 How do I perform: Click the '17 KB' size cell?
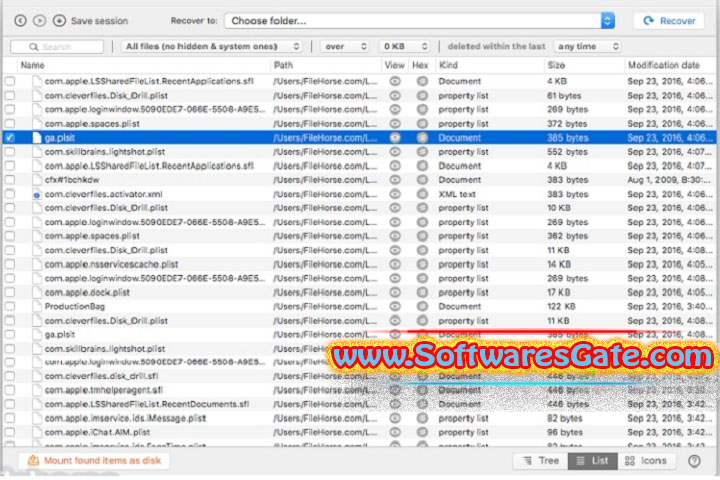tap(558, 292)
